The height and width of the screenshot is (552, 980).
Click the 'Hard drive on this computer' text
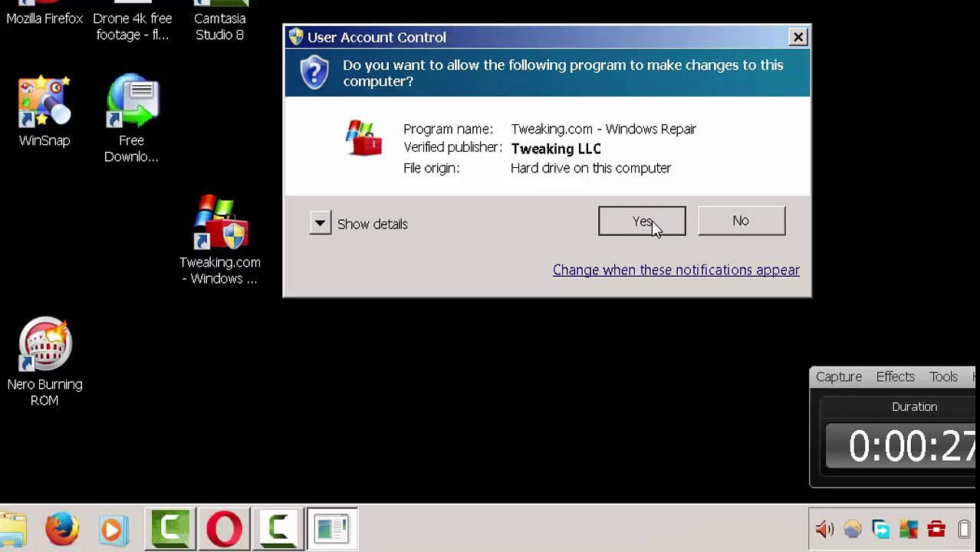(x=590, y=168)
